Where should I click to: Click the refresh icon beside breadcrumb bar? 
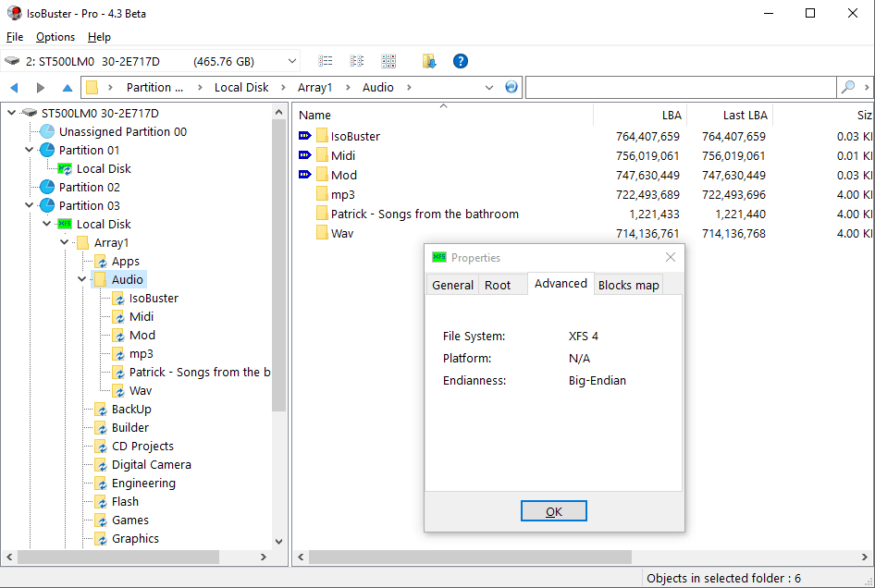(511, 87)
